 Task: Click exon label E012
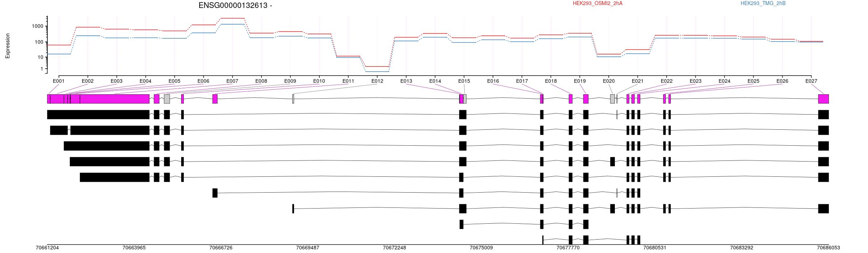click(x=377, y=81)
